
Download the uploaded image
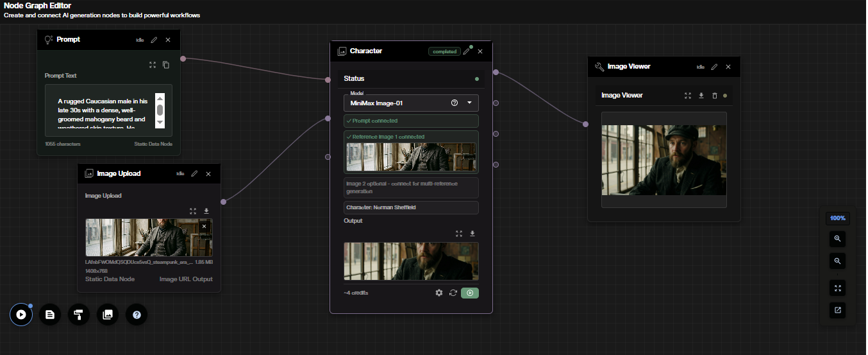206,211
